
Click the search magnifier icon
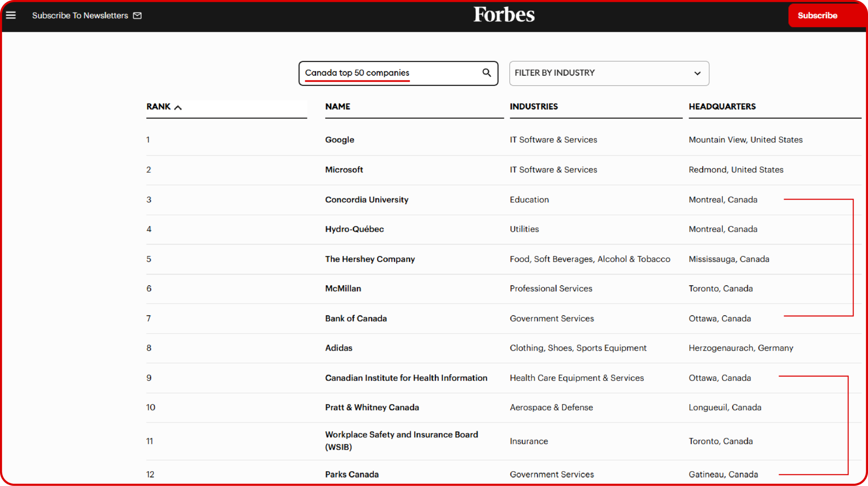click(x=487, y=73)
